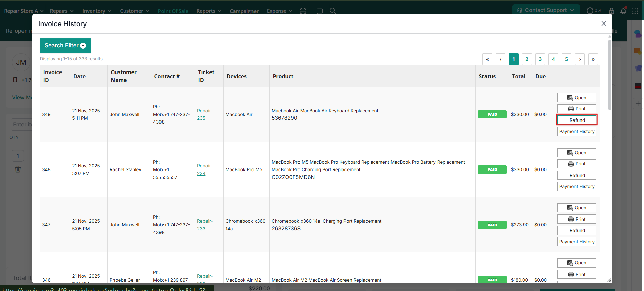This screenshot has height=291, width=644.
Task: Click the plus icon on right sidebar
Action: (638, 104)
